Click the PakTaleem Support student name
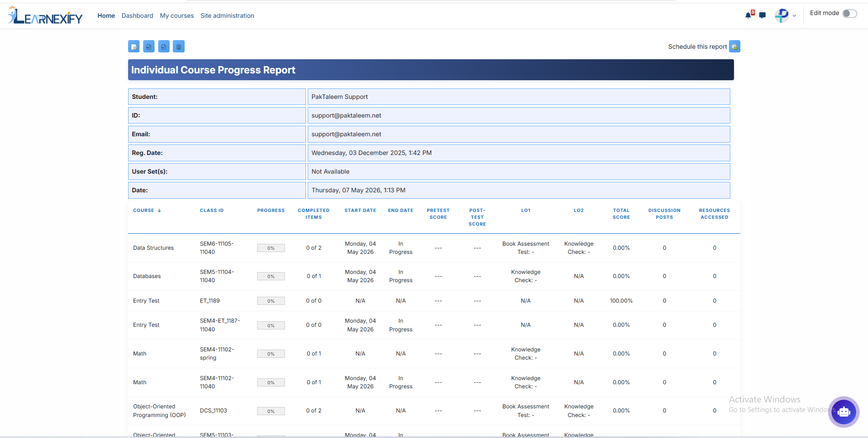Screen dimensions: 868x438 pos(340,97)
